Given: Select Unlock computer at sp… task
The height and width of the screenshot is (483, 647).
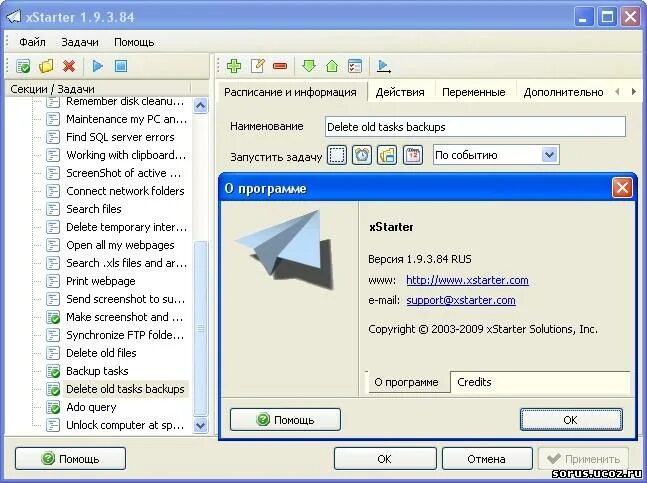Looking at the screenshot, I should click(125, 425).
